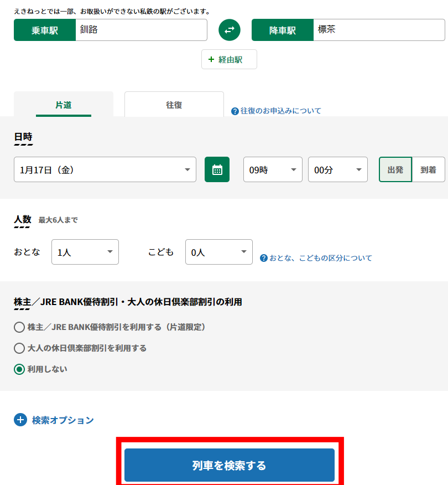The height and width of the screenshot is (485, 448).
Task: Click the 最大6人まで note
Action: point(58,220)
